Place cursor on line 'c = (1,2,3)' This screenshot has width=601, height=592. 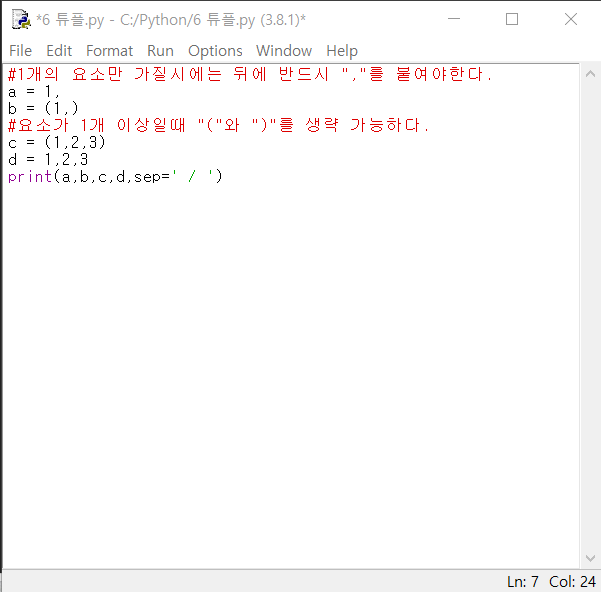(56, 143)
